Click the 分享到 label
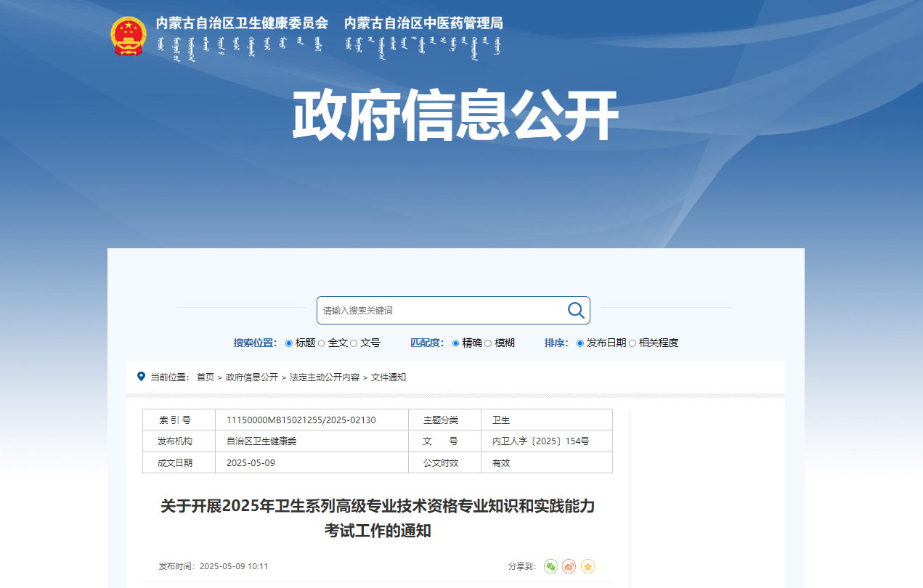This screenshot has width=923, height=588. (522, 566)
